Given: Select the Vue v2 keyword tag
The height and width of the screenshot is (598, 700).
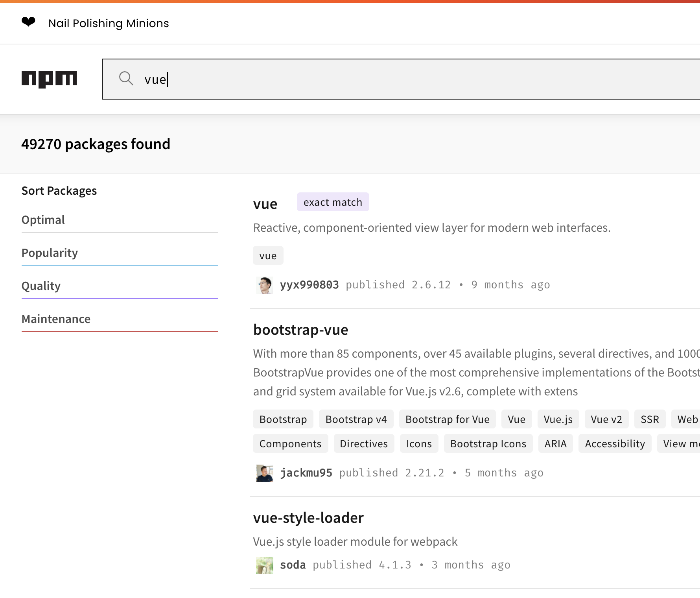Looking at the screenshot, I should click(606, 419).
